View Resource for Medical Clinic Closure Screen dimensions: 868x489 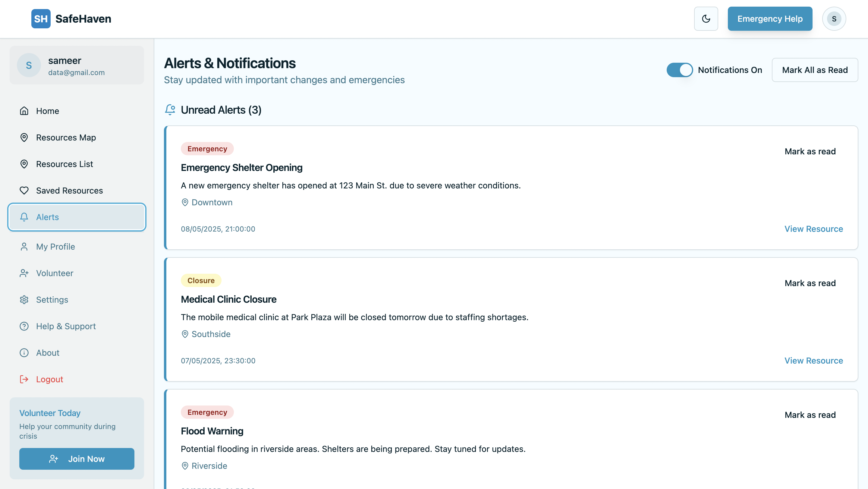813,361
